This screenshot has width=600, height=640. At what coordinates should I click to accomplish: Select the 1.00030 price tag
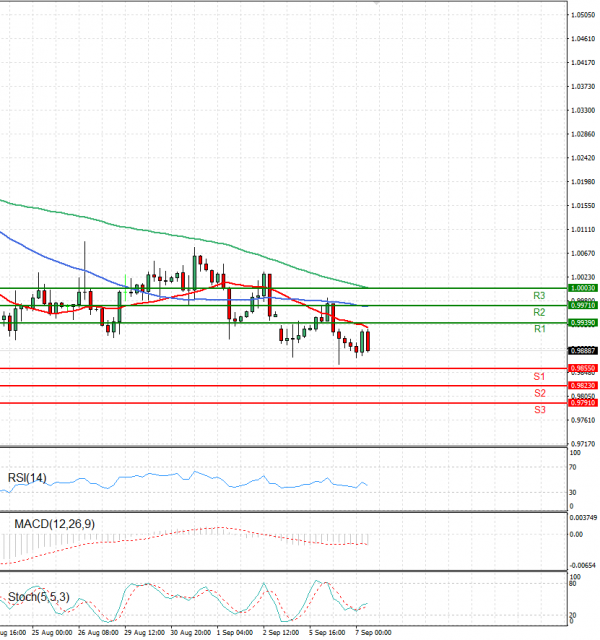[583, 288]
